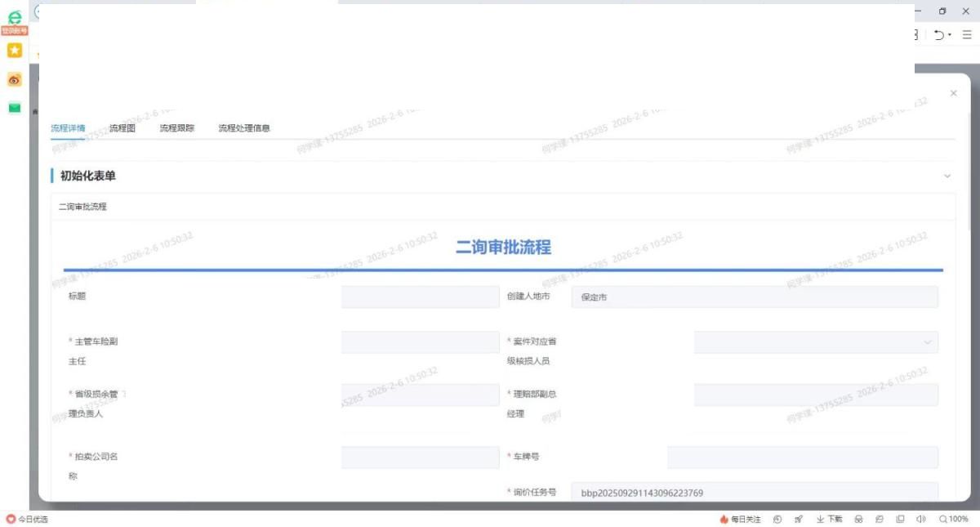Click the 今日优选 status bar item

coord(27,519)
